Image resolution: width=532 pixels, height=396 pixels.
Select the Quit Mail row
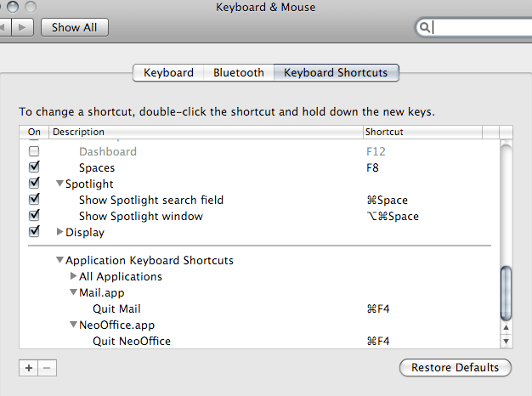pos(259,308)
